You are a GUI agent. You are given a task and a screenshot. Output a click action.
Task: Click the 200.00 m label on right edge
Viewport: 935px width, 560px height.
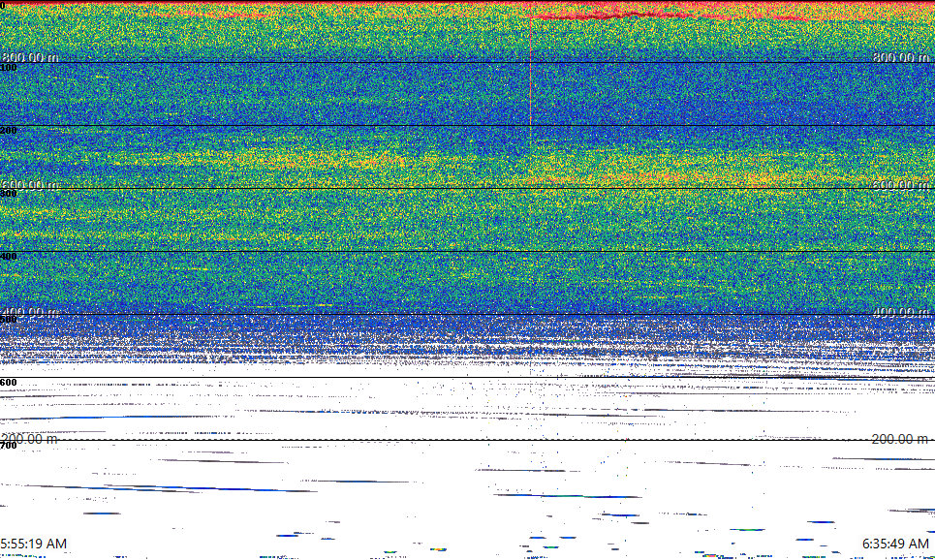point(901,439)
